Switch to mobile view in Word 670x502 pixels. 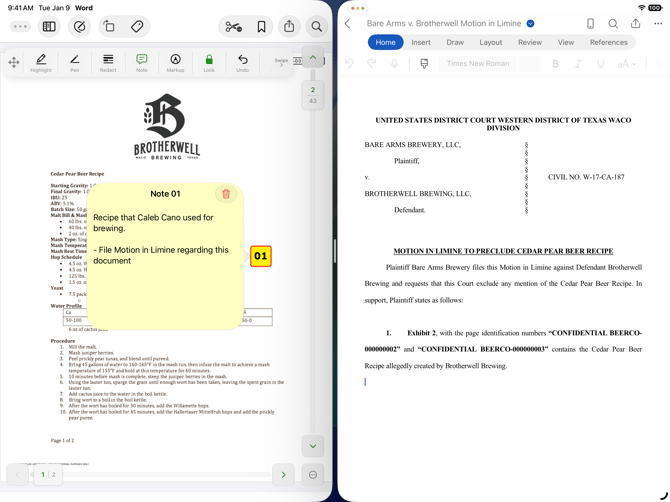pos(591,23)
